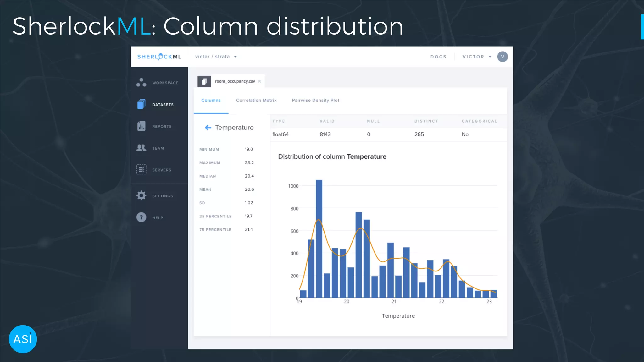Click the CATEGORICAL value No
Image resolution: width=644 pixels, height=362 pixels.
[465, 134]
